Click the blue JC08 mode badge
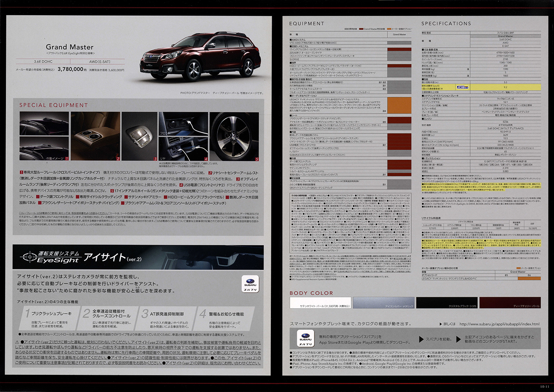 pos(462,88)
